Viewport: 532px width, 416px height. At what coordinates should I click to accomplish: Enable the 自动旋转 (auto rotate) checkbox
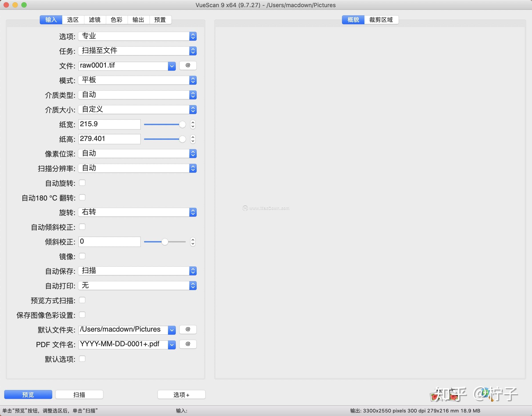pyautogui.click(x=82, y=182)
